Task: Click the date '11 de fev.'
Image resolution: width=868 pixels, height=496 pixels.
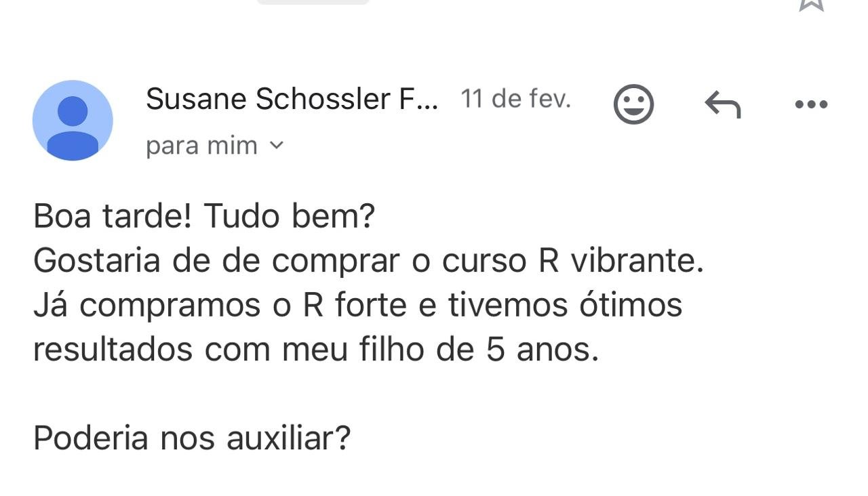Action: click(515, 98)
